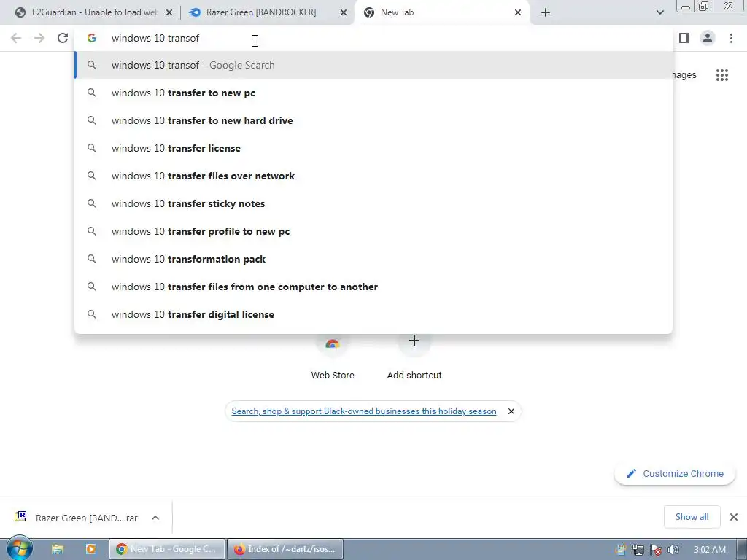747x560 pixels.
Task: Select suggestion 'transfer sticky notes'
Action: coord(373,203)
